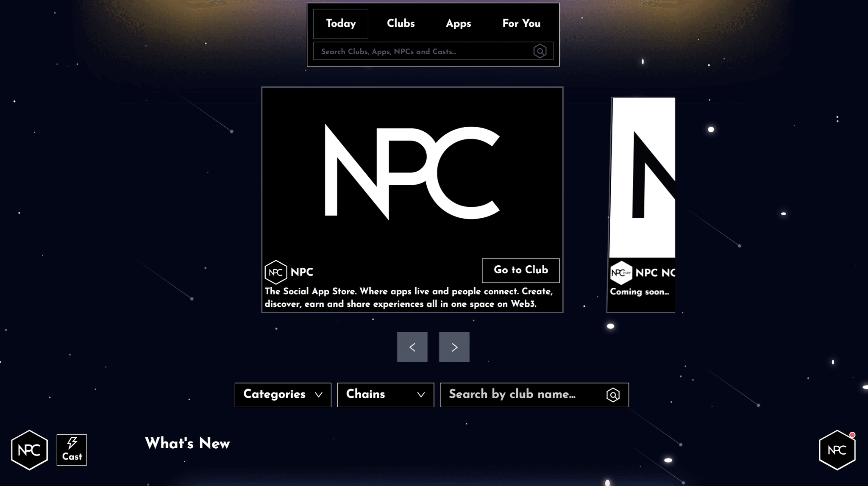Click search icon in club name field

[613, 395]
